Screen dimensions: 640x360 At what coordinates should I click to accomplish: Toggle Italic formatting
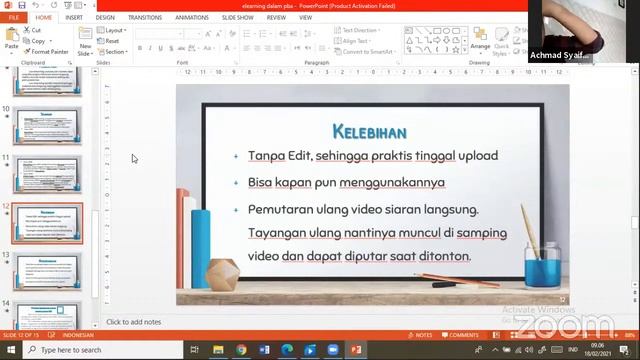tap(150, 48)
